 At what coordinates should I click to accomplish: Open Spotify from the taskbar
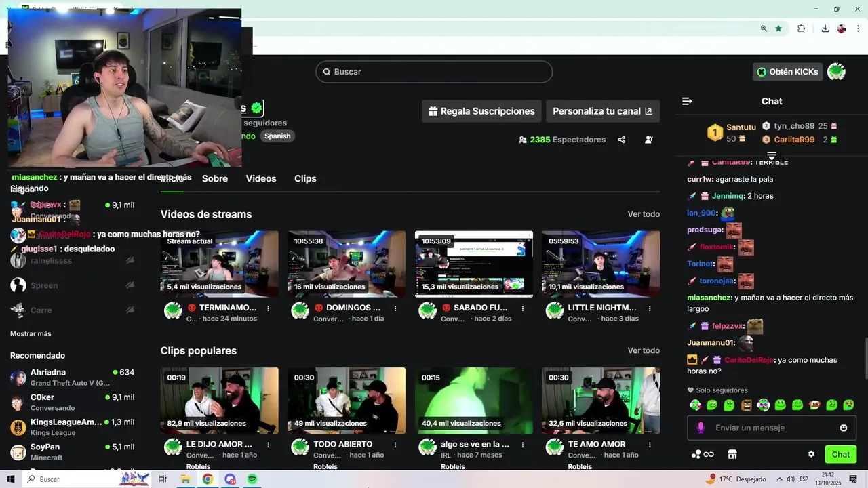[252, 479]
